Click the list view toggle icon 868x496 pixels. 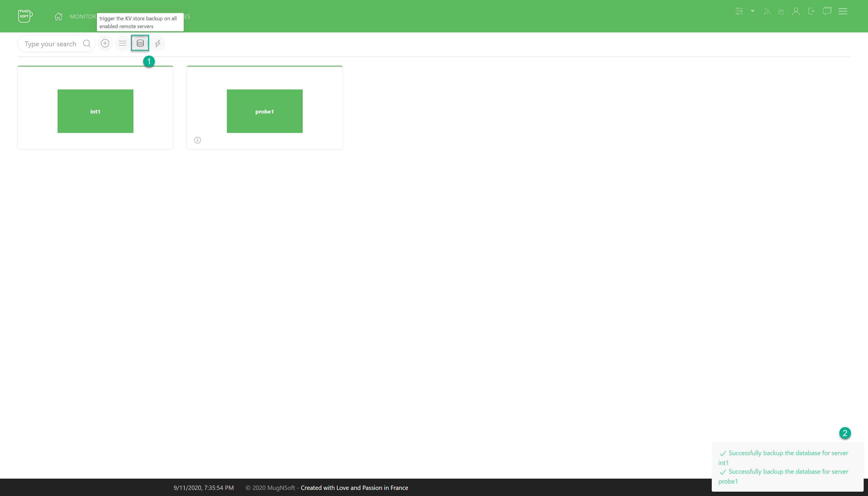pyautogui.click(x=122, y=43)
